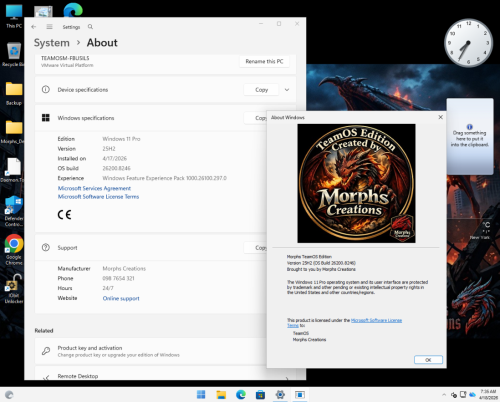
Task: Collapse the Device specifications chevron
Action: (x=287, y=90)
